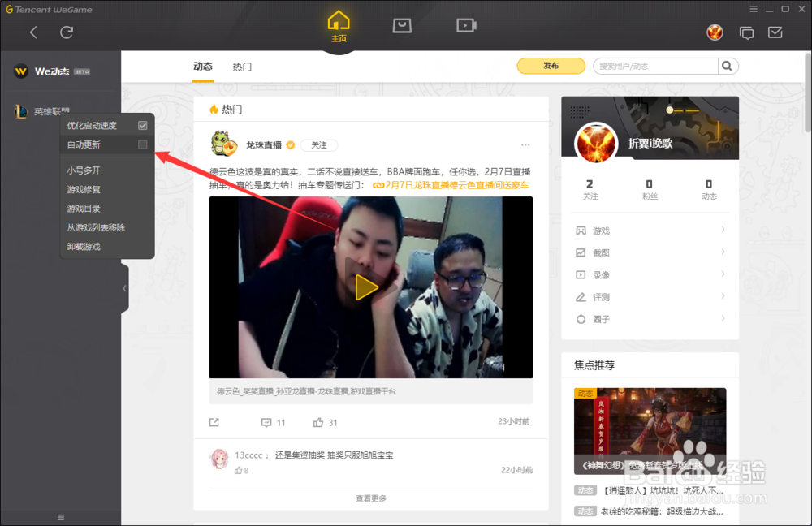Open the mail notification icon in title bar

[777, 32]
